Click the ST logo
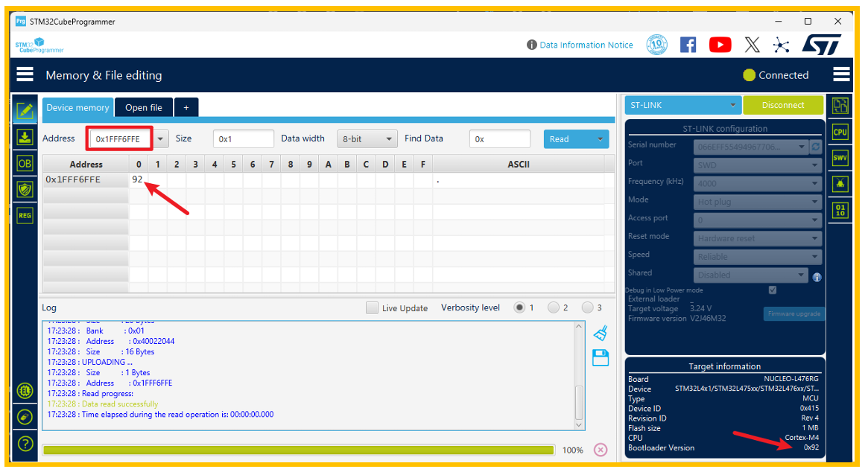868x472 pixels. tap(822, 45)
